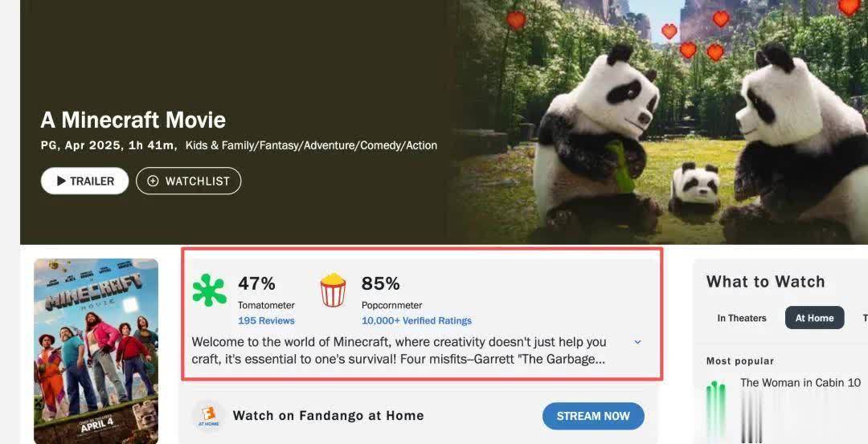
Task: Open The Woman in Cabin 10 title link
Action: pos(800,383)
